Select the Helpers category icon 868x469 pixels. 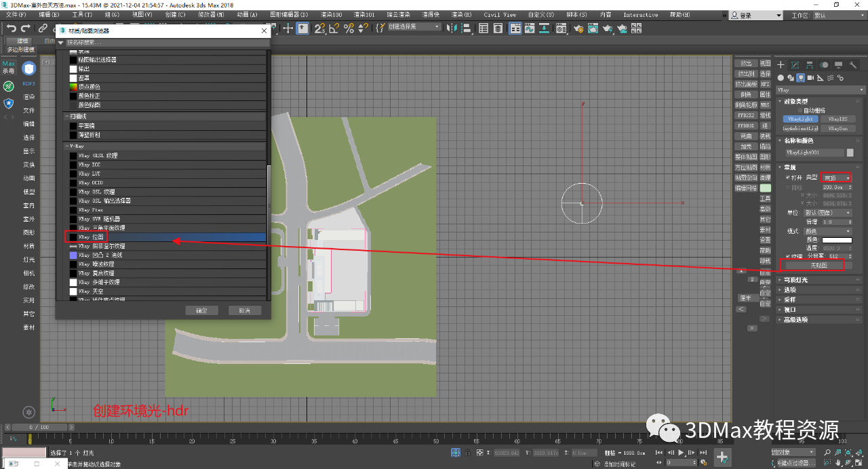click(821, 77)
